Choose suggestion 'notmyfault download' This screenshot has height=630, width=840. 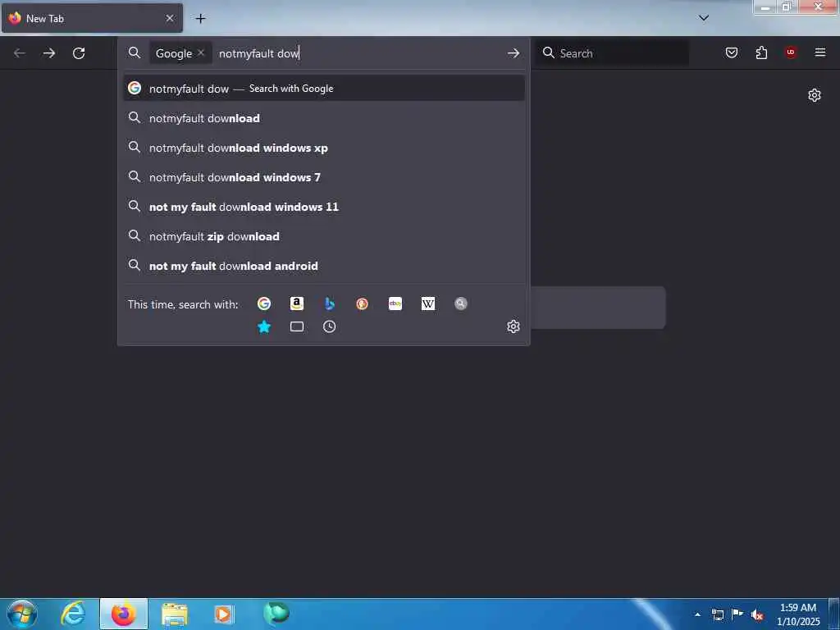323,118
